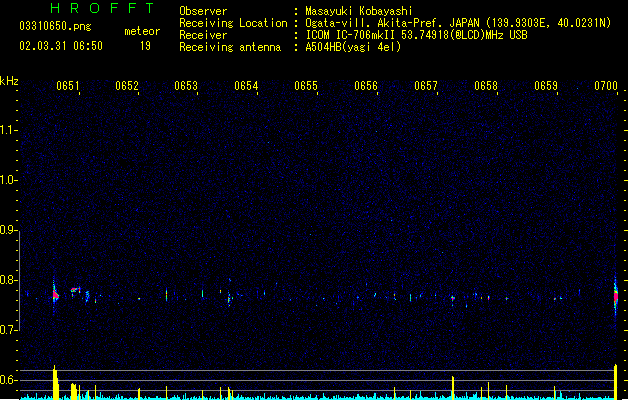This screenshot has height=400, width=629.
Task: Click the Receiving antenna label
Action: point(230,47)
